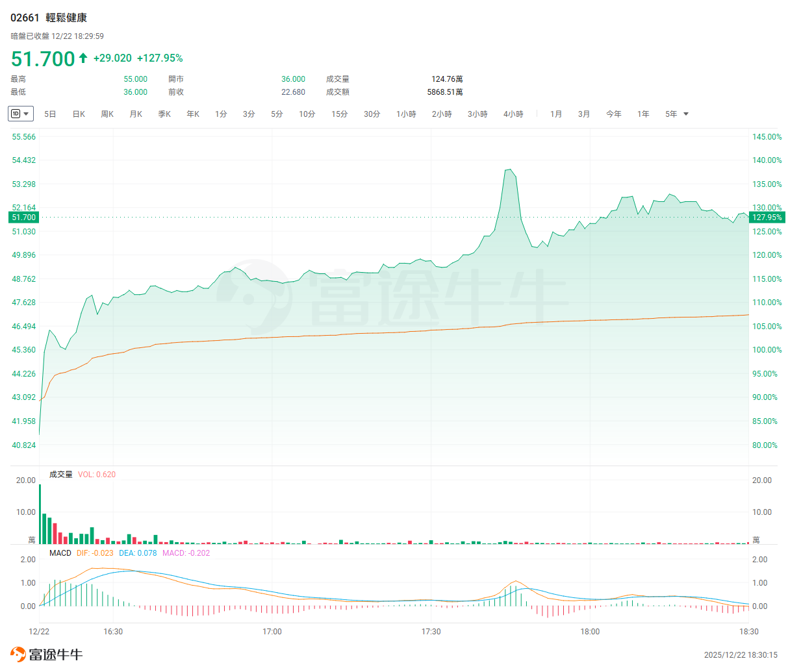Open the 1D timeframe dropdown
This screenshot has height=672, width=788.
click(20, 114)
